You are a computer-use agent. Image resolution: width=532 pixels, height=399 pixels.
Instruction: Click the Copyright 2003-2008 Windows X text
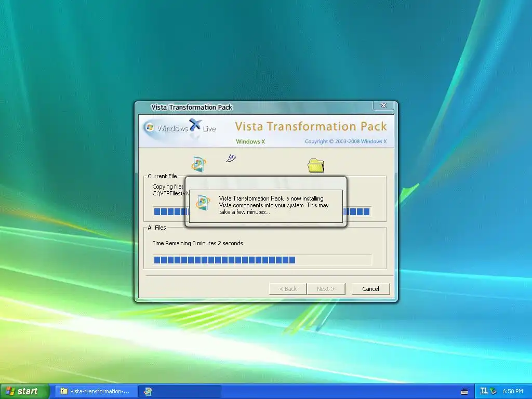tap(345, 141)
